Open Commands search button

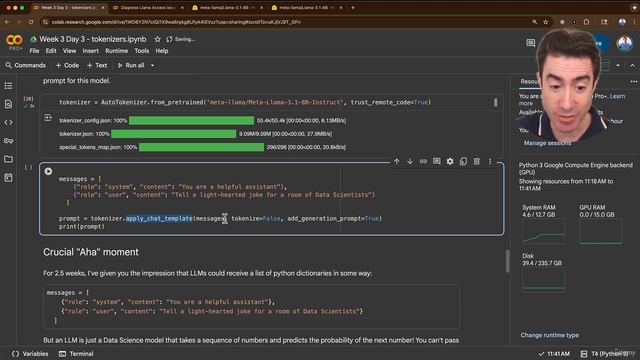26,65
